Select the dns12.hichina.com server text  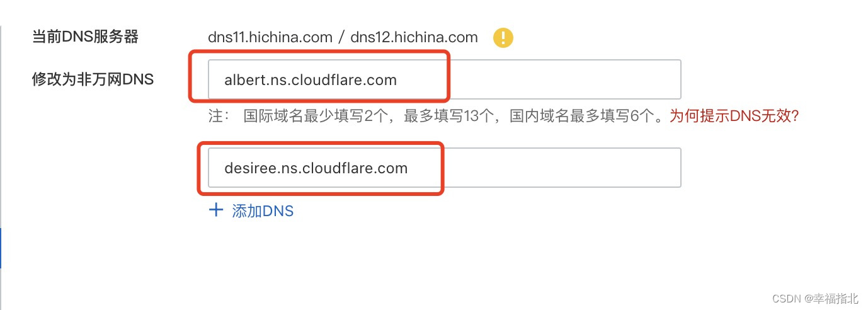tap(414, 38)
